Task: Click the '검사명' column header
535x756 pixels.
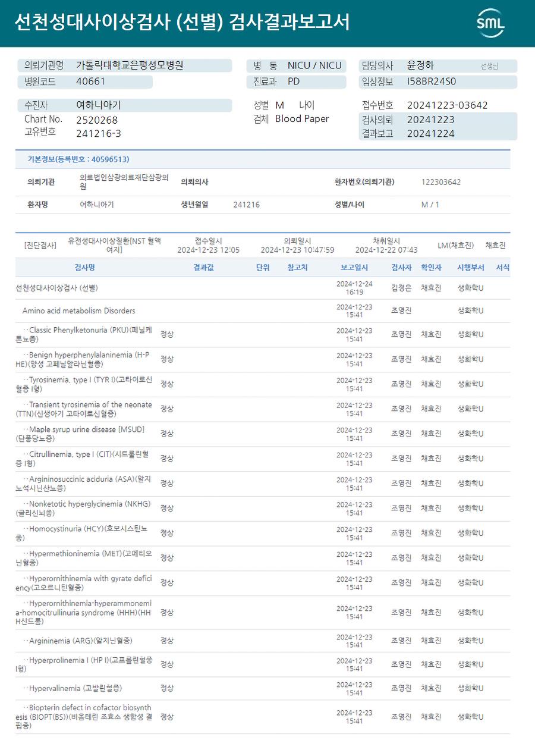Action: click(x=84, y=268)
